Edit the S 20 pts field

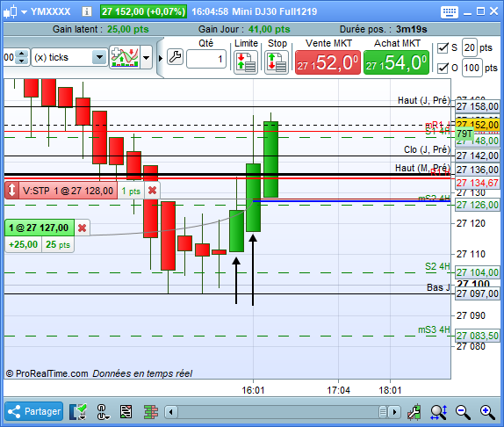point(470,47)
